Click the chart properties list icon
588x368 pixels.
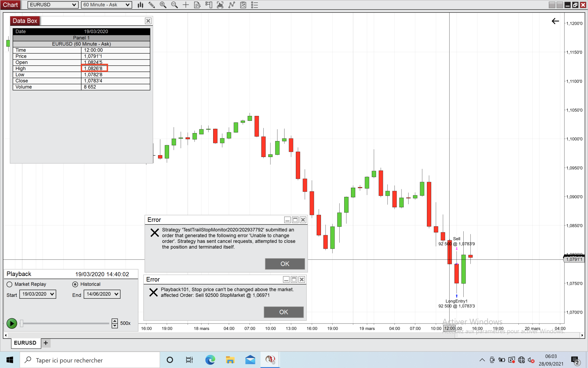click(254, 5)
